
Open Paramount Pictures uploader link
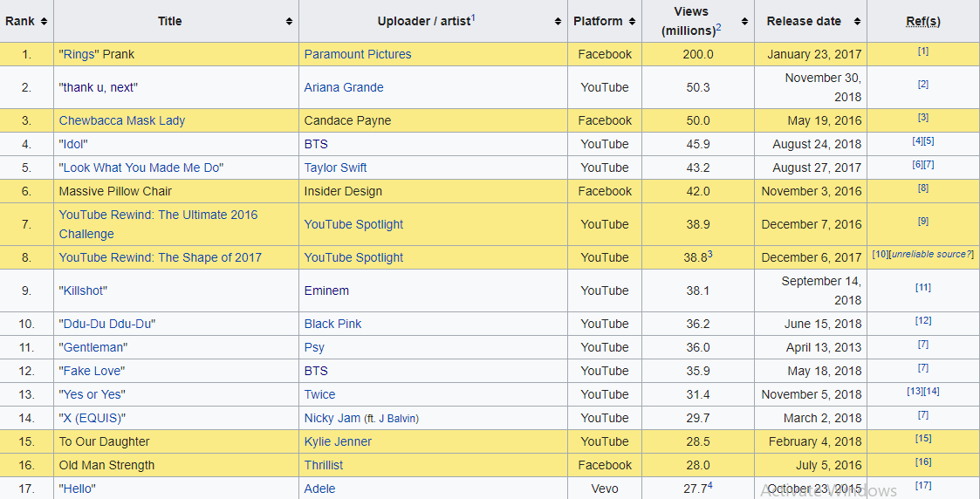pos(358,54)
